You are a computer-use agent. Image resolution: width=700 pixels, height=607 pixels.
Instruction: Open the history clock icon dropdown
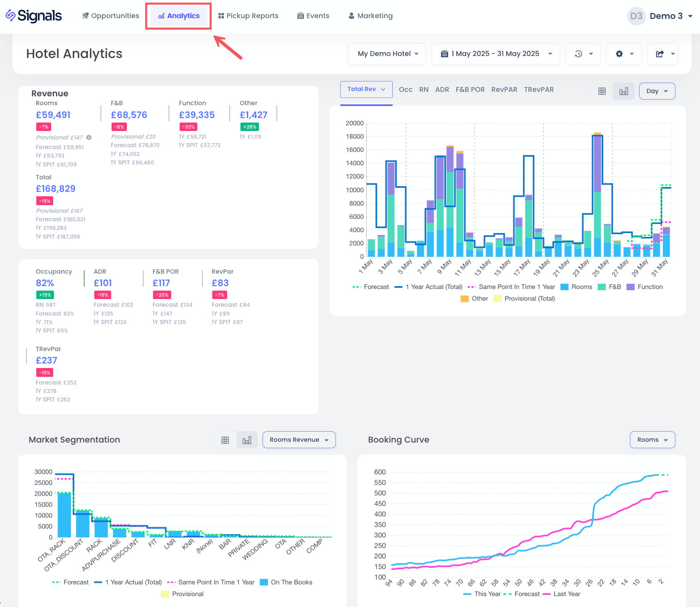[x=583, y=54]
